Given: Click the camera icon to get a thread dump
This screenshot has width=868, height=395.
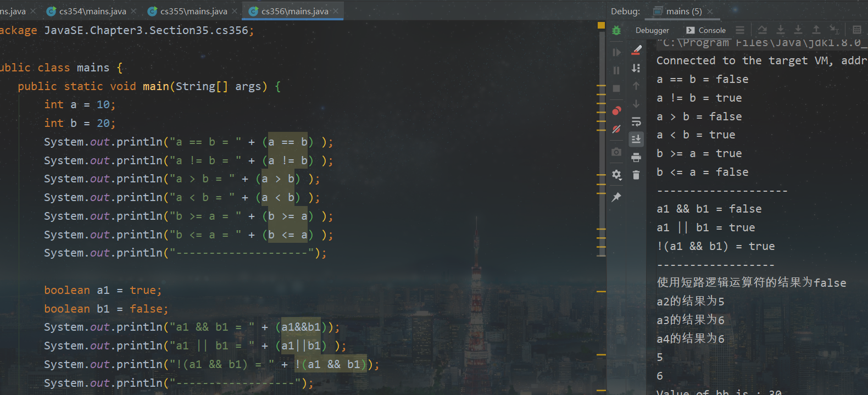Looking at the screenshot, I should point(616,152).
